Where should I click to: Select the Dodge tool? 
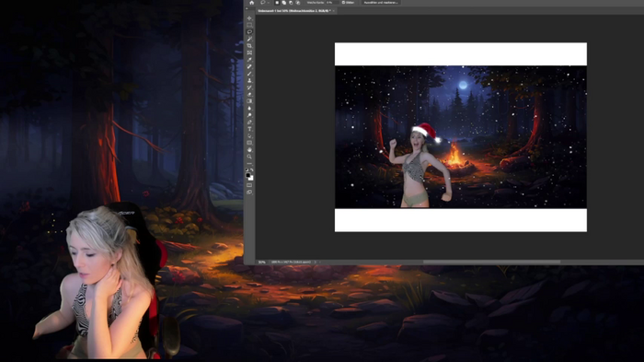[249, 115]
